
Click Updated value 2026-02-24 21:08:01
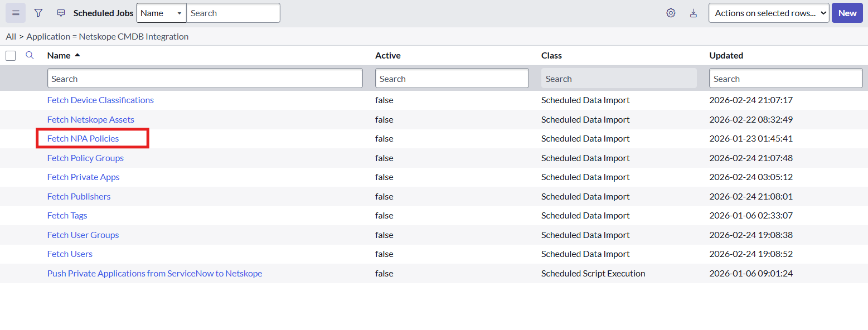point(751,196)
